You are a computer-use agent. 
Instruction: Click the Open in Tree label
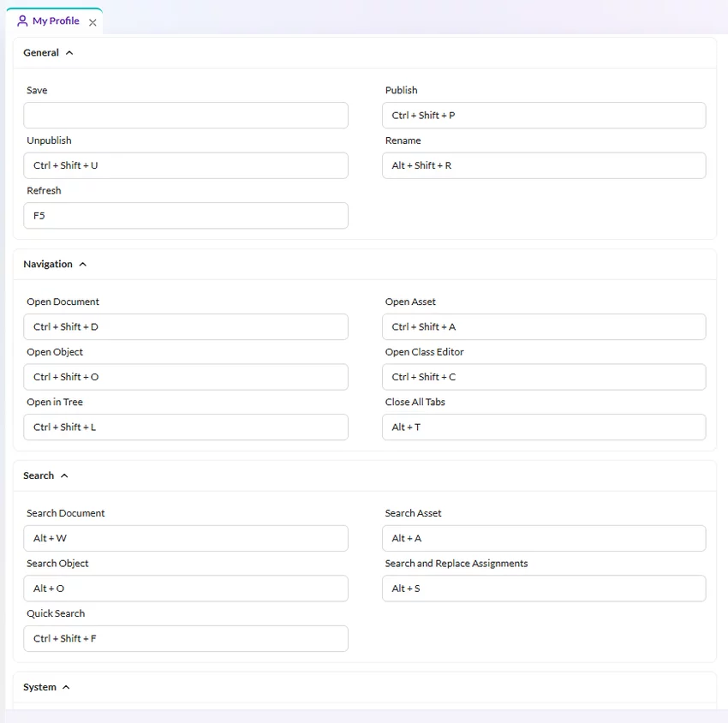point(55,402)
